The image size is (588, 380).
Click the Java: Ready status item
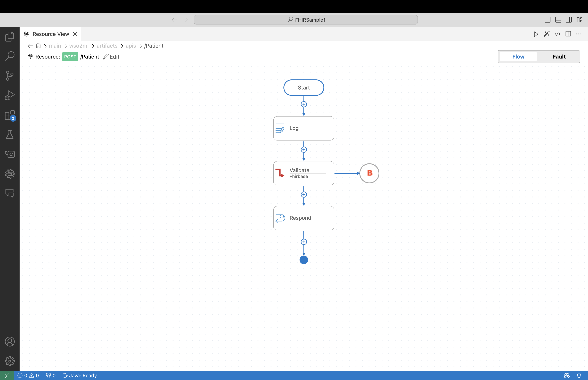click(x=80, y=375)
